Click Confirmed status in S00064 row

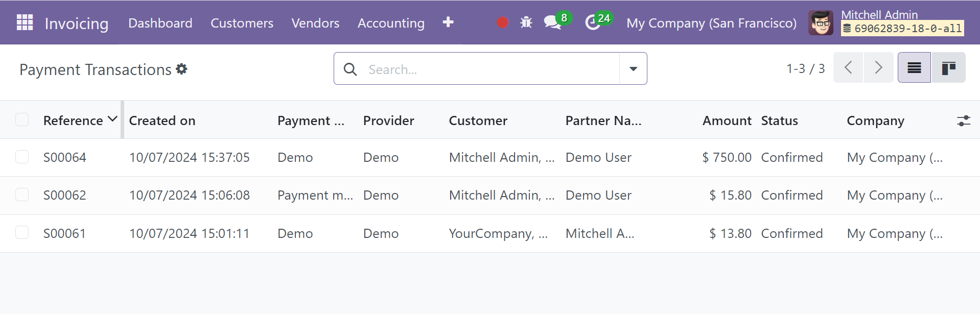[791, 157]
